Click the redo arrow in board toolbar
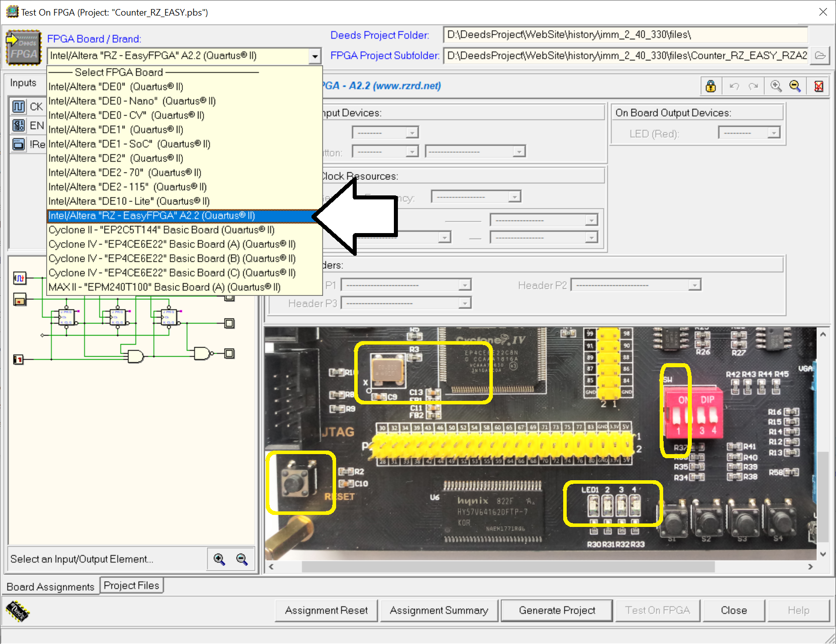This screenshot has width=836, height=644. point(753,86)
